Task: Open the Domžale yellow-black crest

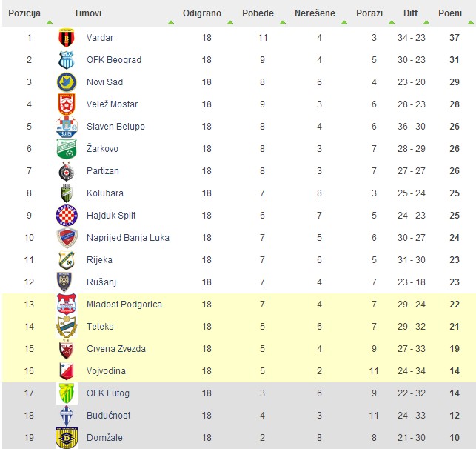Action: (67, 438)
